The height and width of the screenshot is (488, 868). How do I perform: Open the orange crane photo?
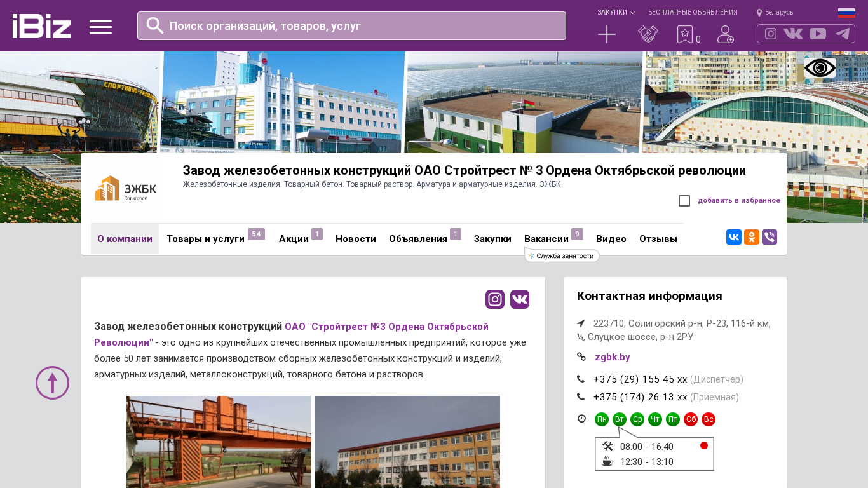coord(219,442)
